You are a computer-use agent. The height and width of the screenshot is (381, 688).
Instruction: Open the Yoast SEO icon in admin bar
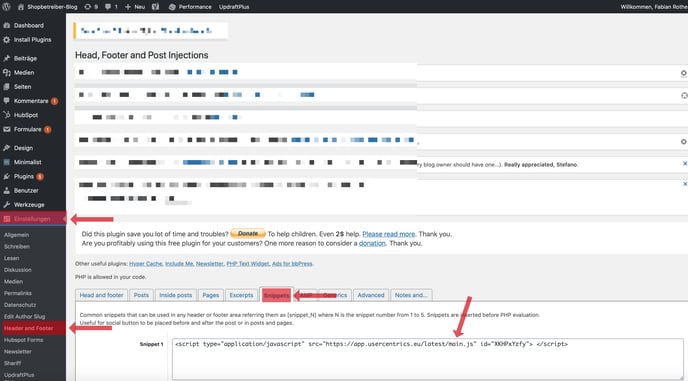155,7
